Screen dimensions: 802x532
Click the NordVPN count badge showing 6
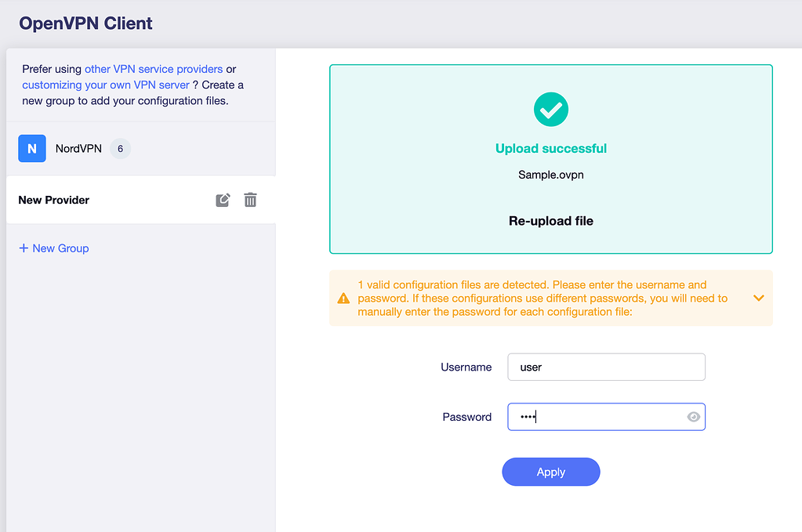[x=120, y=148]
